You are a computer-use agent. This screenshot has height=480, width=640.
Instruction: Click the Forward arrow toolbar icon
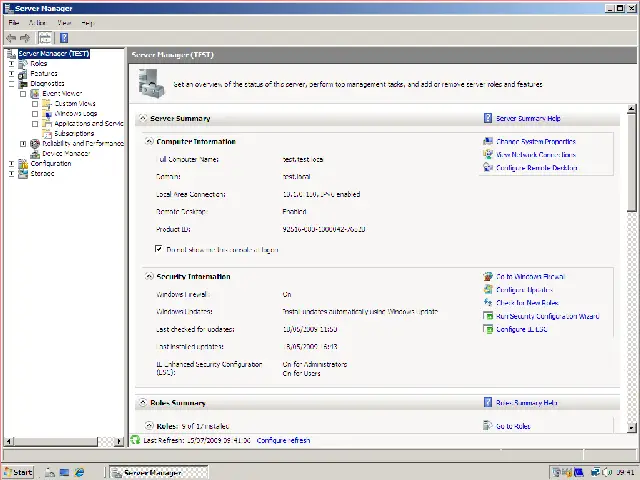coord(25,38)
